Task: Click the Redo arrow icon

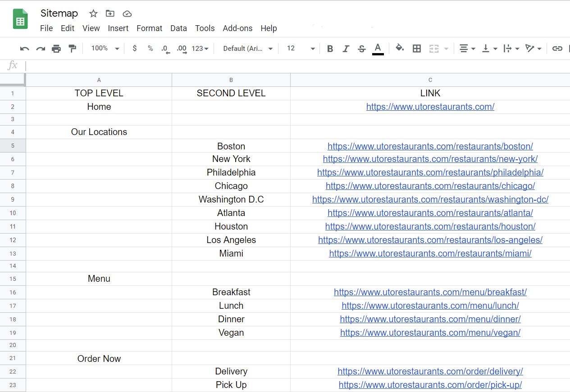Action: (41, 49)
